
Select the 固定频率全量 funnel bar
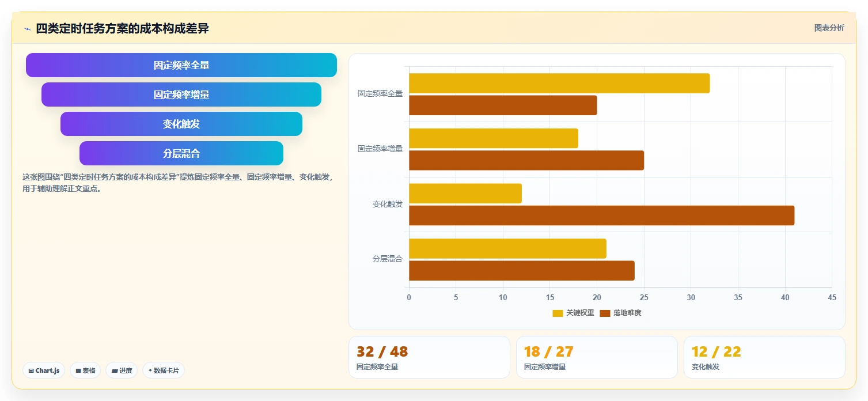[181, 65]
